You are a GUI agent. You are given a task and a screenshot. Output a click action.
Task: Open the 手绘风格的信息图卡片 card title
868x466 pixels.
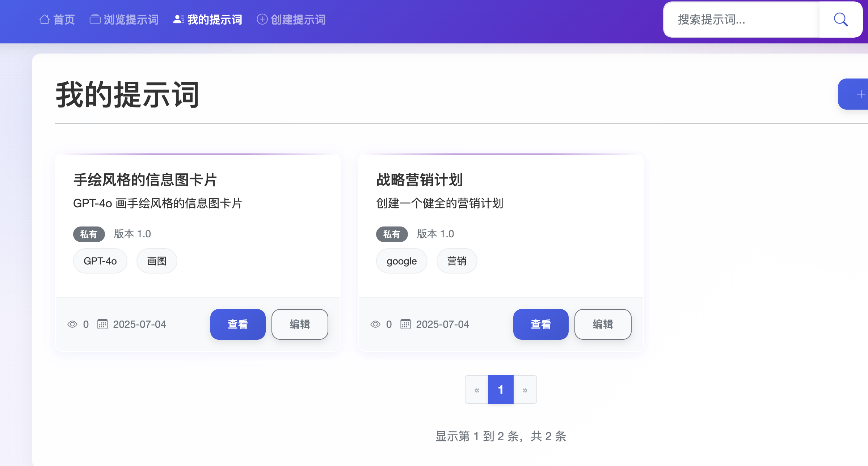145,180
